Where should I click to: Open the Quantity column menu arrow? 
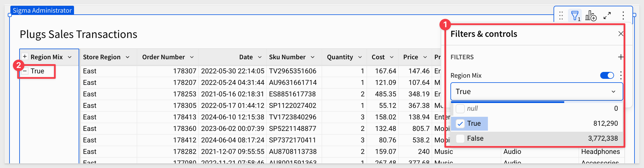pos(360,57)
